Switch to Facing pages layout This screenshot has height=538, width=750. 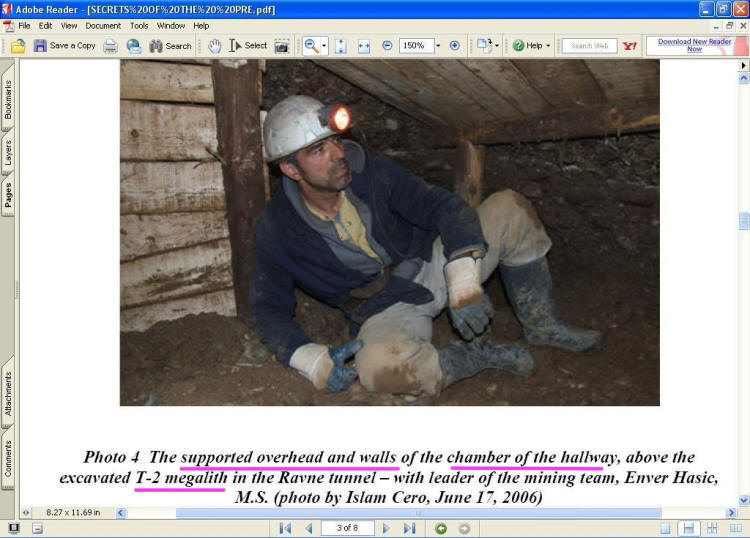[x=736, y=528]
